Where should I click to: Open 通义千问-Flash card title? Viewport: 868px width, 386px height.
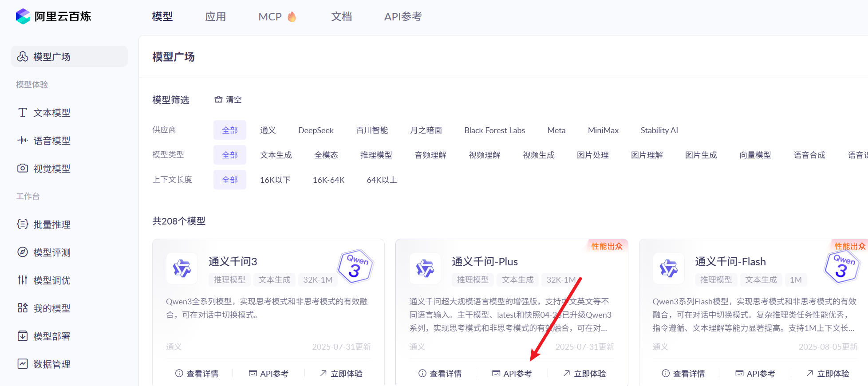[730, 261]
